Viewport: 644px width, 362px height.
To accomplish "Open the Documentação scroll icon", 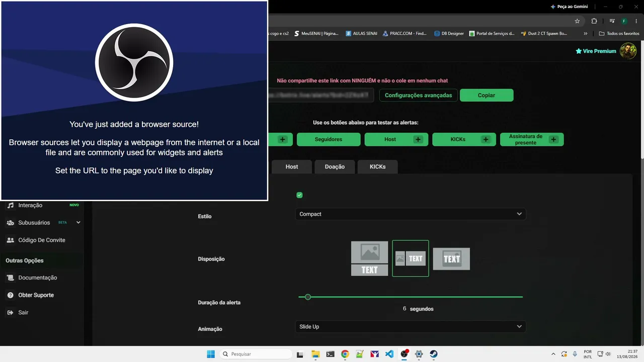I will (x=10, y=278).
